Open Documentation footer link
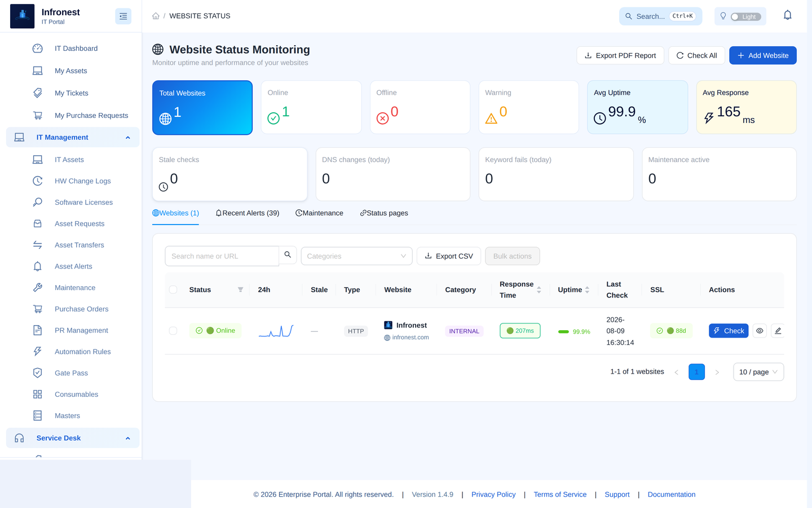Image resolution: width=812 pixels, height=508 pixels. point(672,494)
